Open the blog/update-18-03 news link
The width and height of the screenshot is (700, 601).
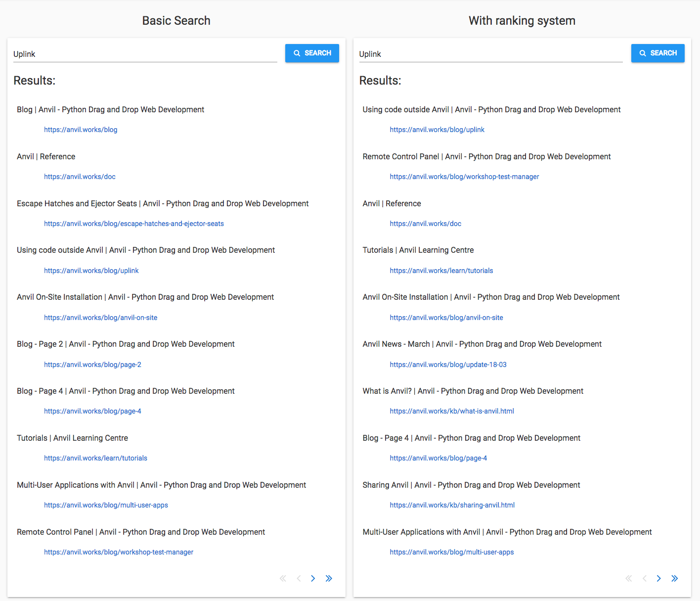click(448, 365)
